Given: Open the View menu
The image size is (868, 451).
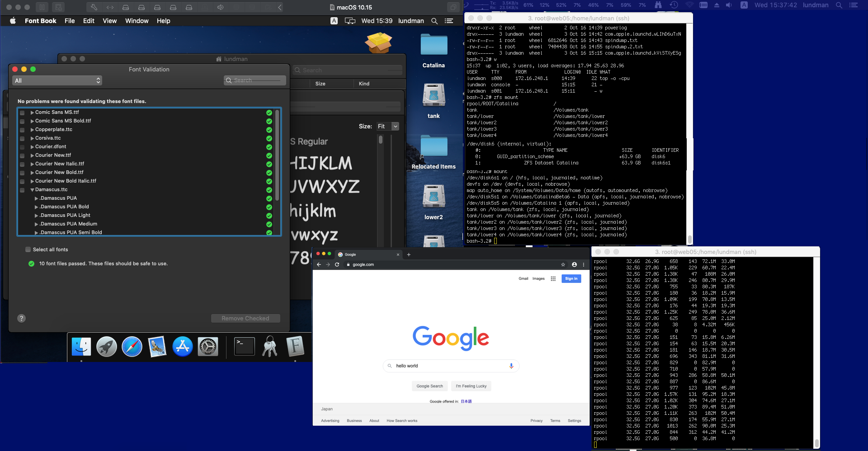Looking at the screenshot, I should point(109,21).
